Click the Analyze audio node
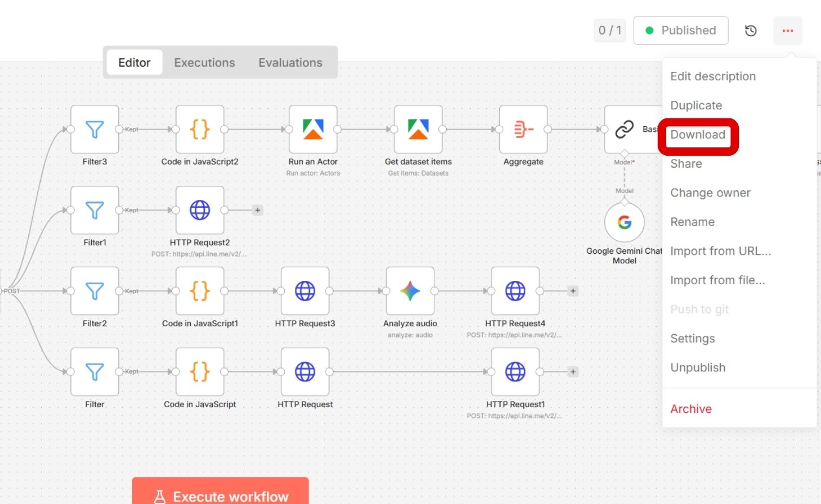This screenshot has height=504, width=821. [x=410, y=291]
